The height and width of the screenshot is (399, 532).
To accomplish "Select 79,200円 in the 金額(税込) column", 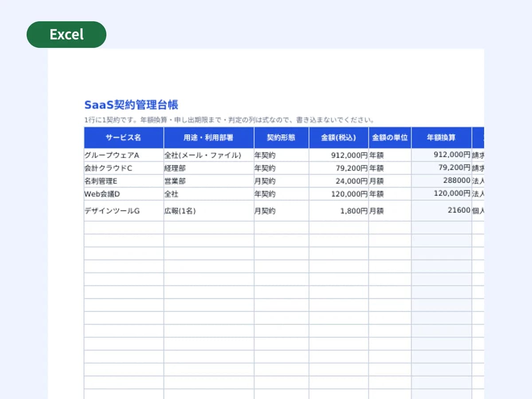I will click(339, 168).
